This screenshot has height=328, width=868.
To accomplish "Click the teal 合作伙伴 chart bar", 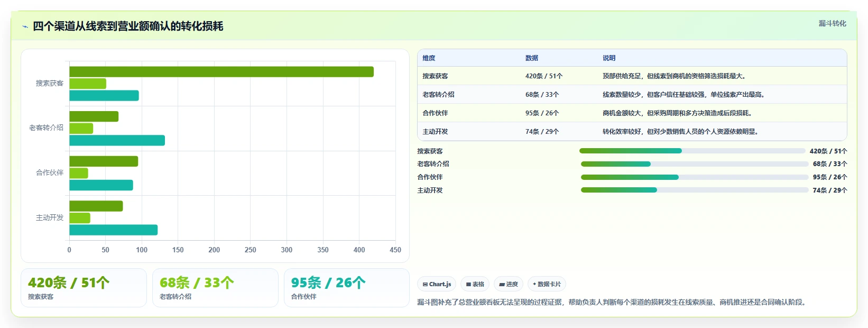I will [x=101, y=185].
